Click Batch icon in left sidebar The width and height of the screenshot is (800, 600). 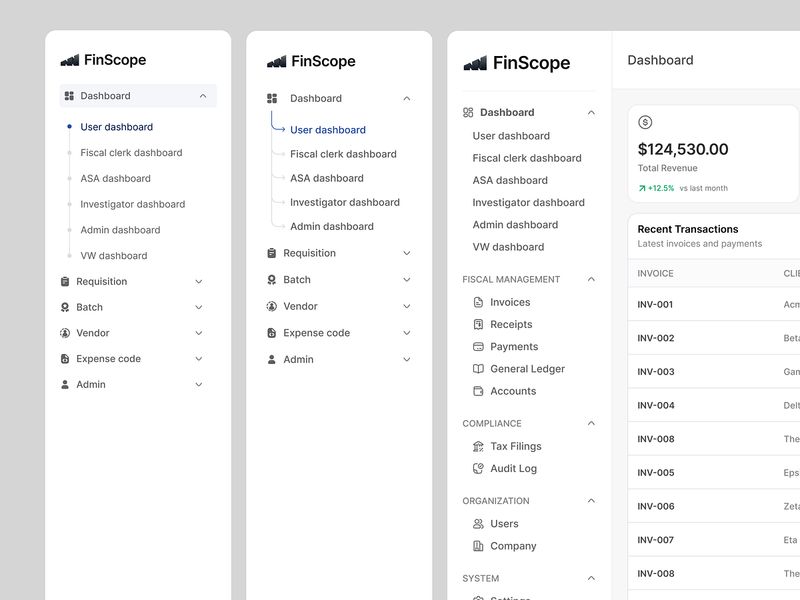click(x=65, y=307)
